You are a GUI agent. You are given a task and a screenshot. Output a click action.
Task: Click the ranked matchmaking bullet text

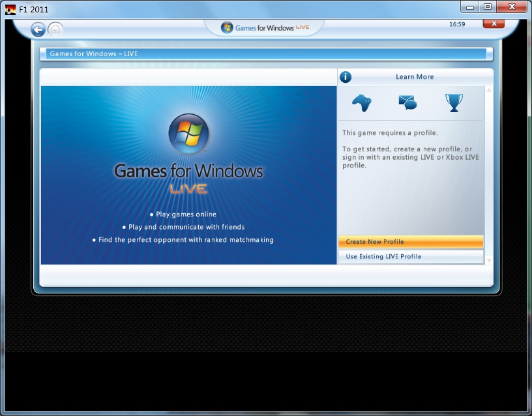click(x=186, y=240)
